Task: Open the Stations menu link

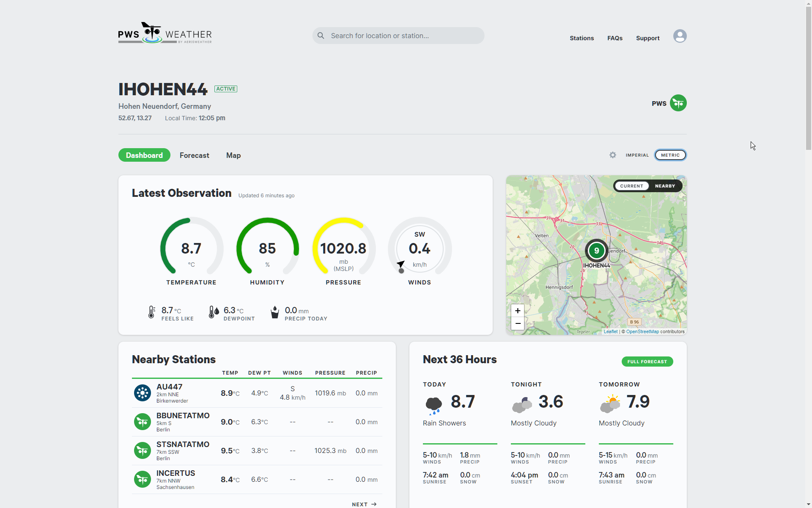Action: (x=582, y=38)
